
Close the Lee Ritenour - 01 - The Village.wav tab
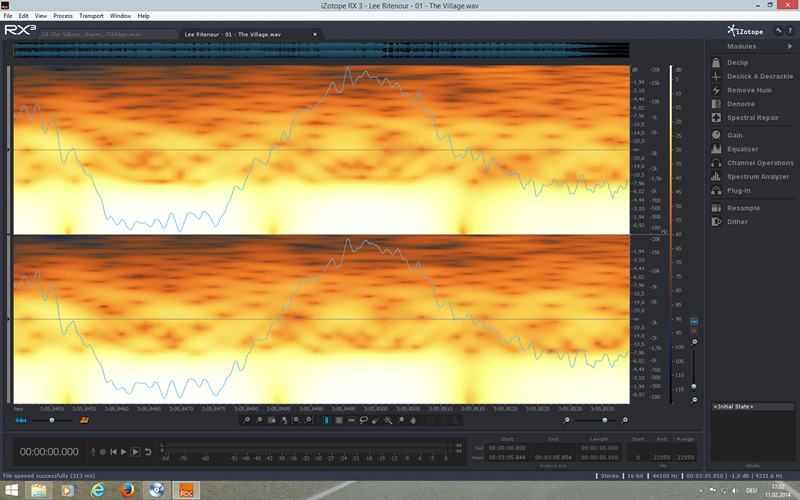[315, 34]
